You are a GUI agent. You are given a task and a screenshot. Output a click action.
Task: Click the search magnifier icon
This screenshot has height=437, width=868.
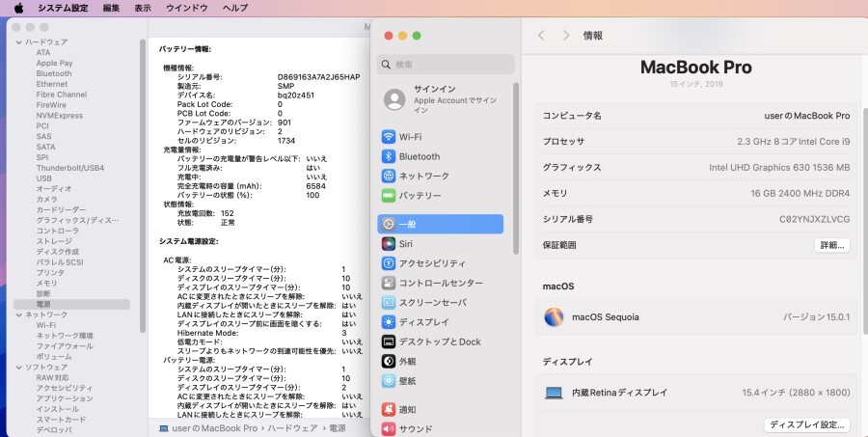387,65
